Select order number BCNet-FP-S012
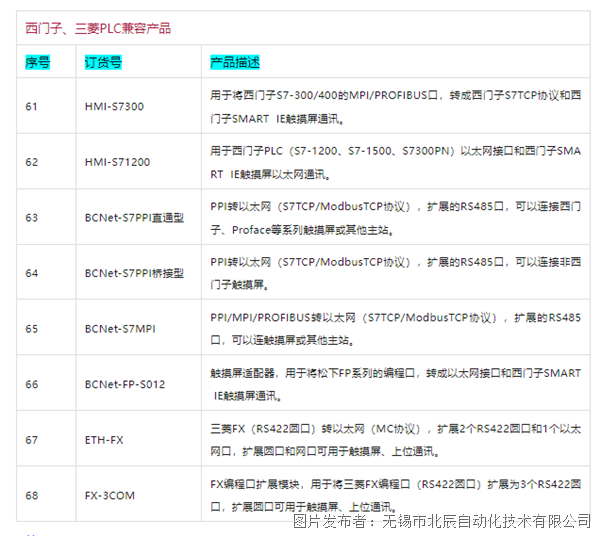The width and height of the screenshot is (600, 536). tap(125, 384)
